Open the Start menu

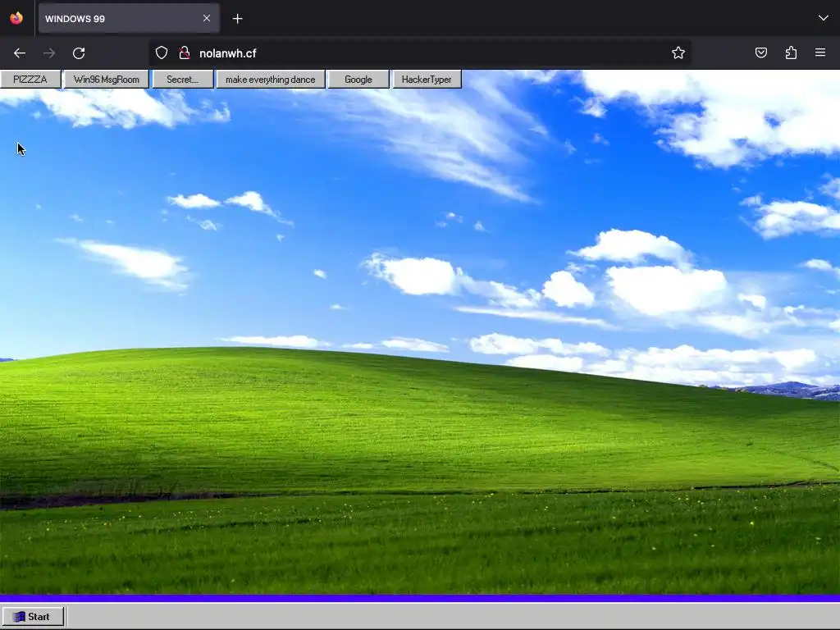point(33,617)
